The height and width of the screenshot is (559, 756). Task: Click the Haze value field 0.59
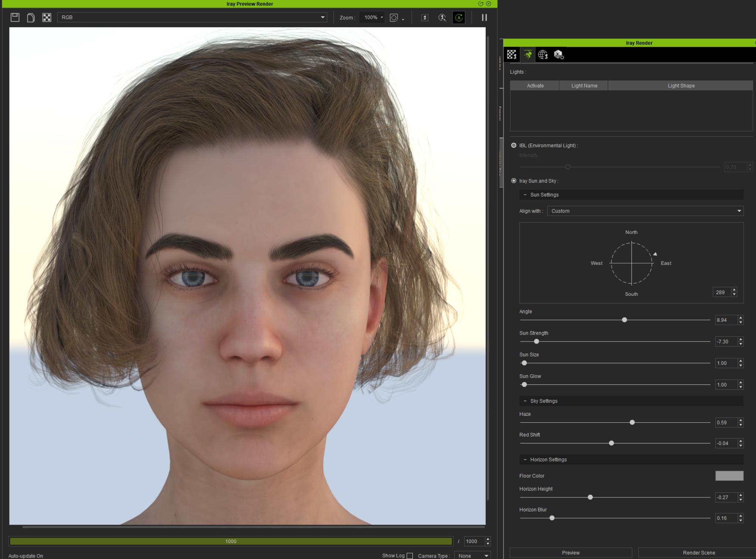pyautogui.click(x=726, y=422)
